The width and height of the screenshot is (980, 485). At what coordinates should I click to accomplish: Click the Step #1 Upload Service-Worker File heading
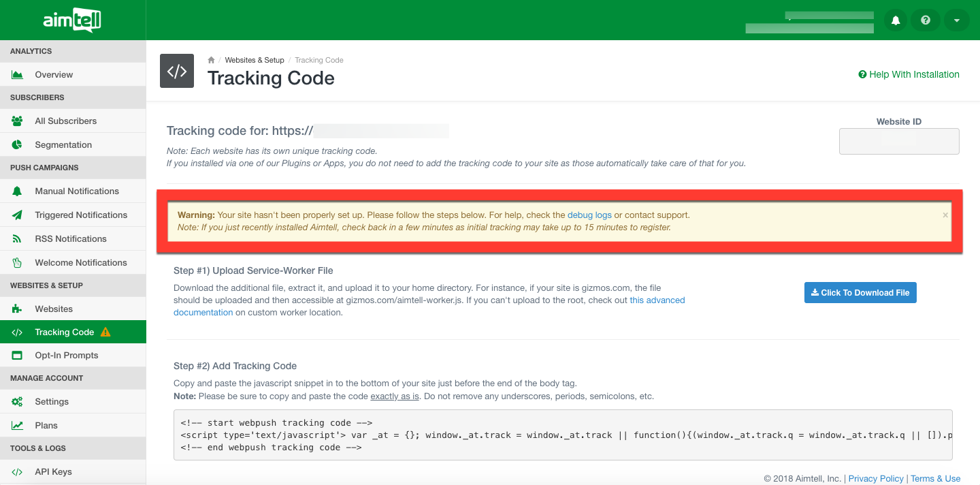point(253,271)
